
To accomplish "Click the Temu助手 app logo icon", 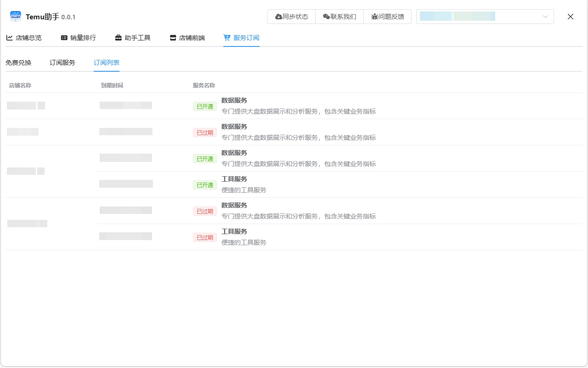I will click(15, 17).
